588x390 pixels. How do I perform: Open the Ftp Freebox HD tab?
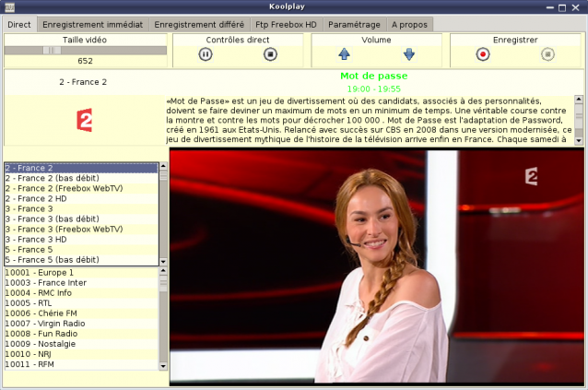point(286,25)
